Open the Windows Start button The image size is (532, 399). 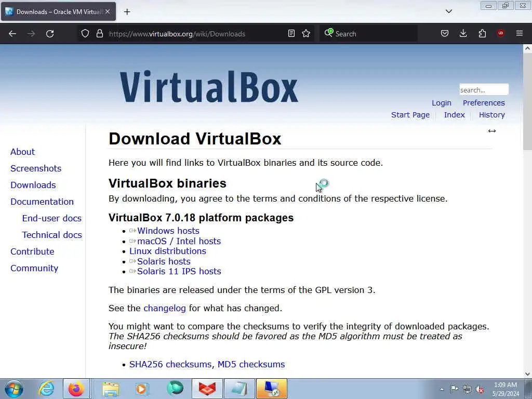coord(14,389)
